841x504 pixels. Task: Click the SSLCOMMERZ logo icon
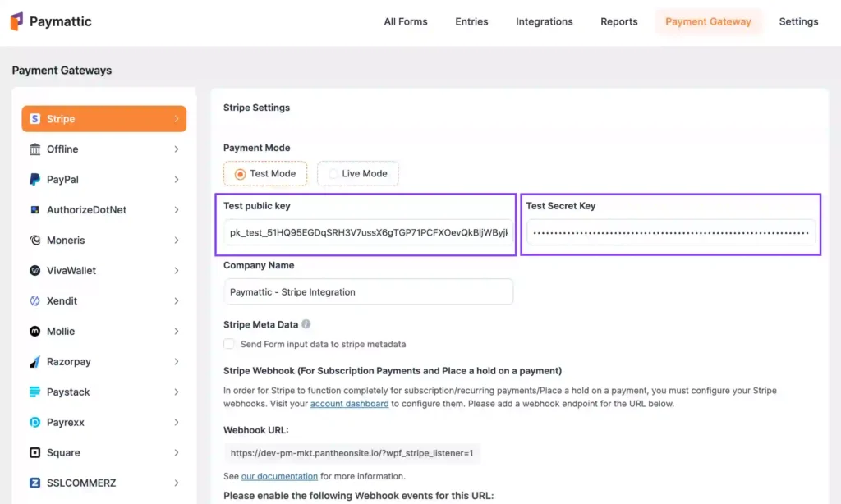[34, 483]
